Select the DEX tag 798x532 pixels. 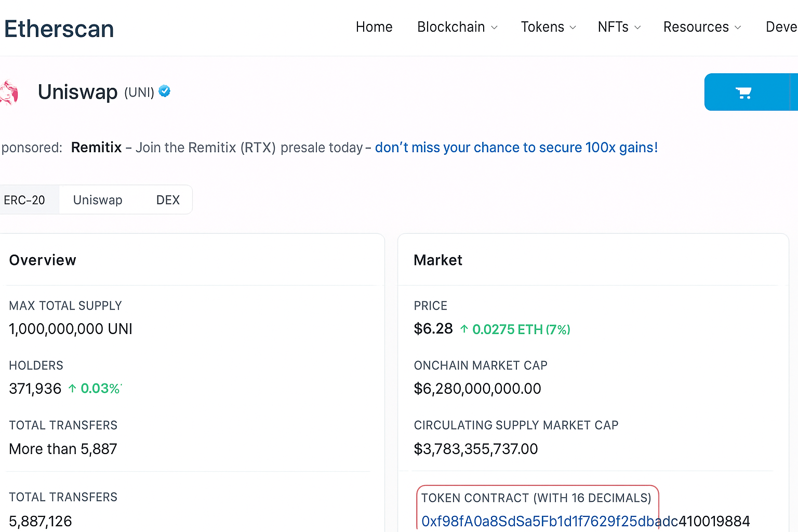168,200
